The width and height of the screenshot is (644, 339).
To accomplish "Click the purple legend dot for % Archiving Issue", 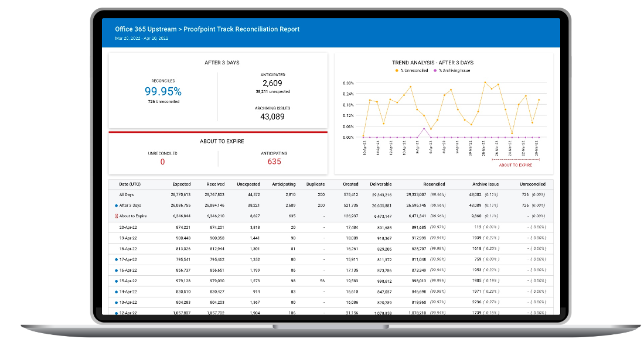I will point(435,70).
